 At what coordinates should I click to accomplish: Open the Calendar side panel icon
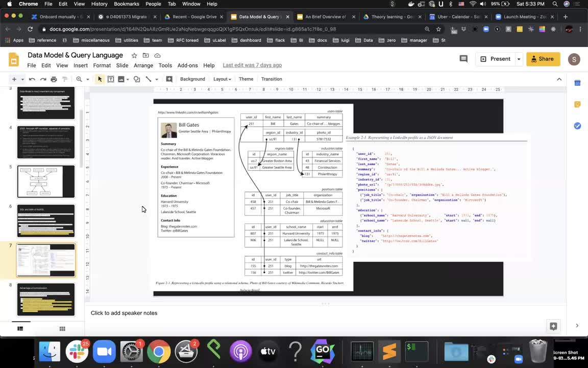tap(577, 83)
